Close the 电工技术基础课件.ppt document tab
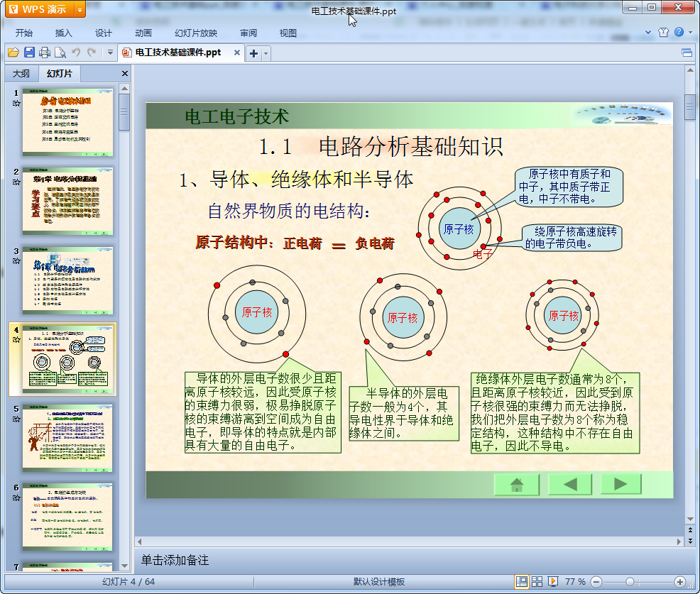The image size is (700, 594). [237, 53]
